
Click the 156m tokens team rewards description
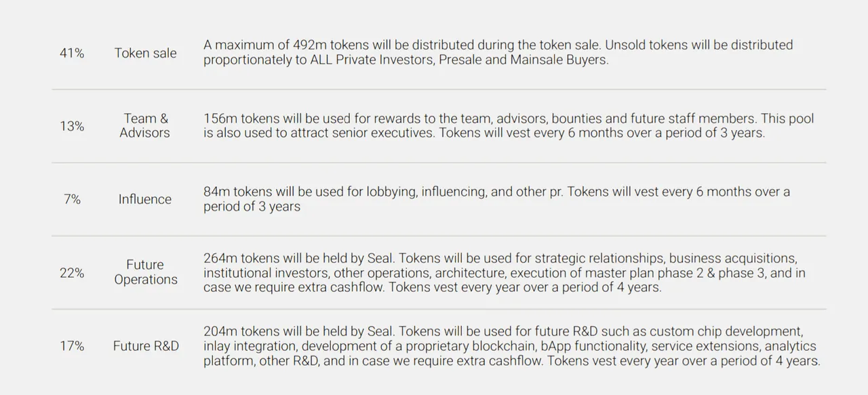pos(509,125)
